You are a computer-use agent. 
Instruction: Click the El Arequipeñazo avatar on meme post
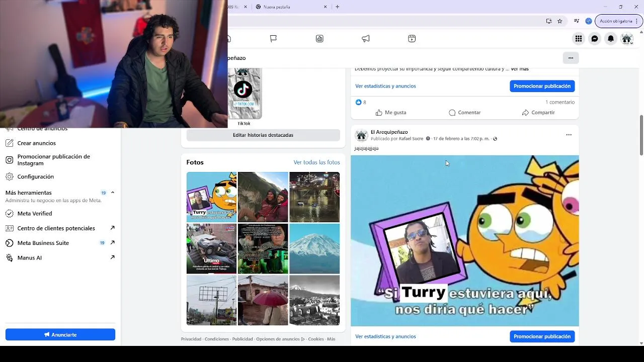click(x=361, y=135)
